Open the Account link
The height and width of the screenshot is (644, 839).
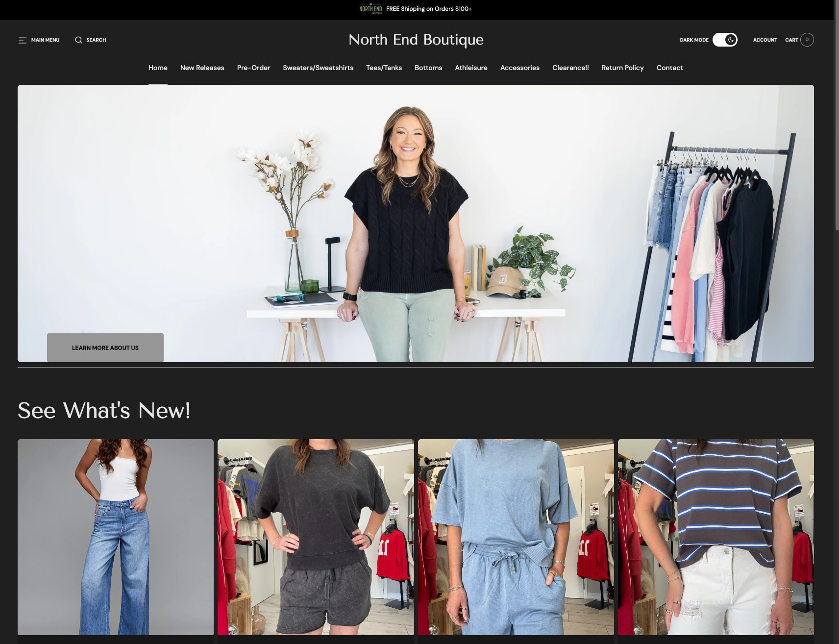click(765, 40)
